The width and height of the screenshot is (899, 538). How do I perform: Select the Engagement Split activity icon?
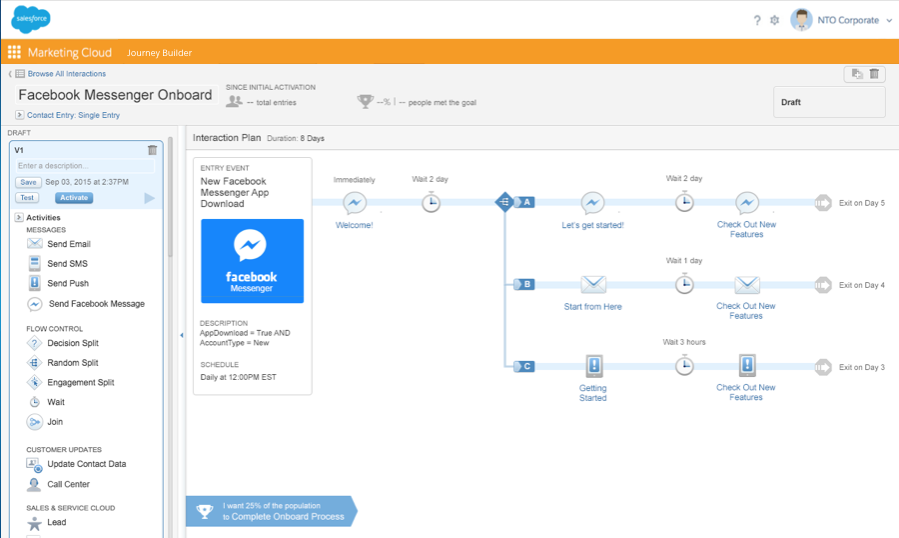[x=34, y=382]
